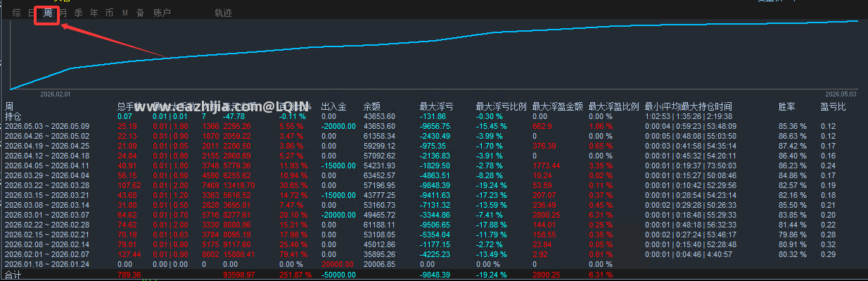
Task: Open the 账户 account tab
Action: tap(162, 13)
